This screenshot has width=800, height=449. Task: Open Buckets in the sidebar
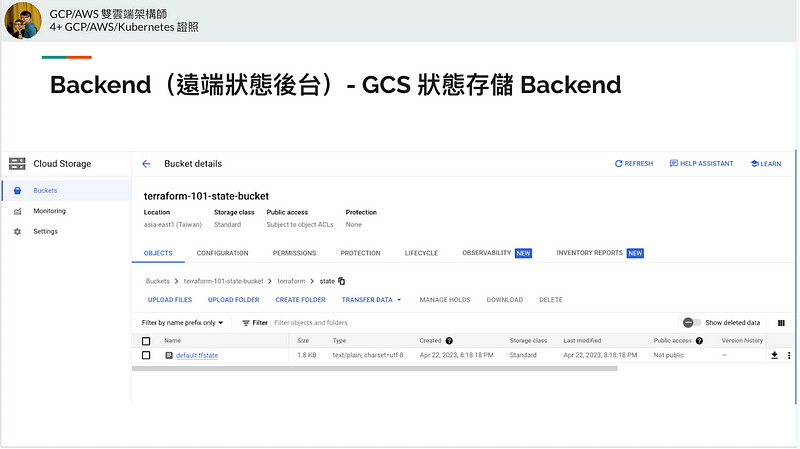[x=67, y=190]
